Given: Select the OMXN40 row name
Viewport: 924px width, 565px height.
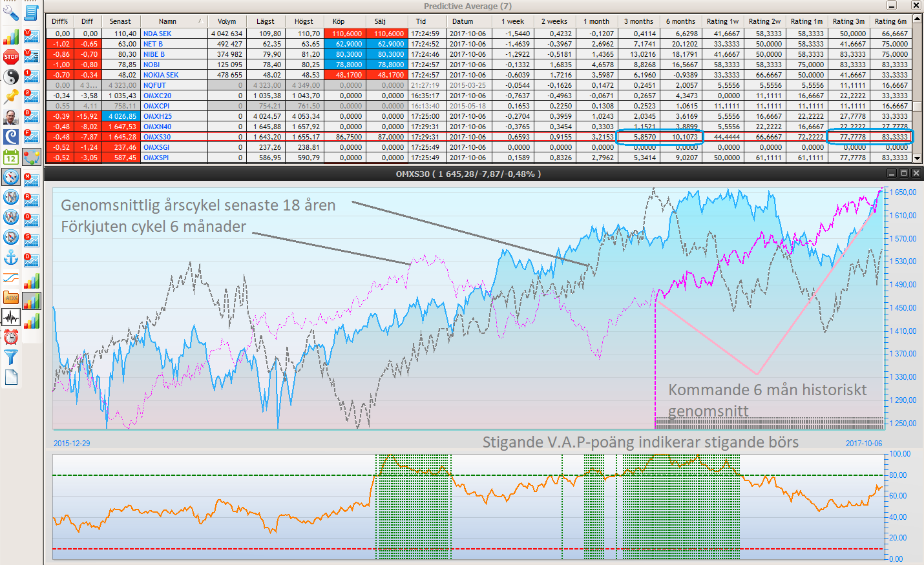Looking at the screenshot, I should point(157,127).
